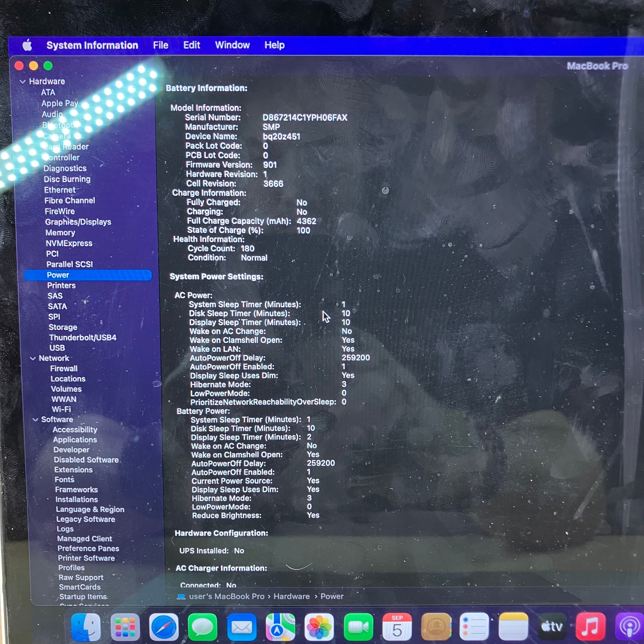This screenshot has width=644, height=644.
Task: Collapse the Hardware section
Action: coord(23,81)
